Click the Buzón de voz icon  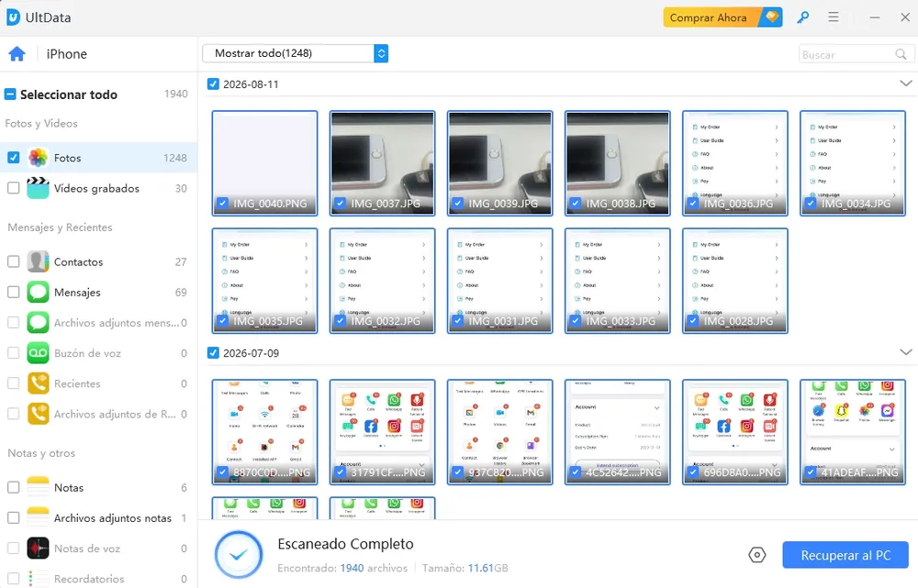pos(38,353)
